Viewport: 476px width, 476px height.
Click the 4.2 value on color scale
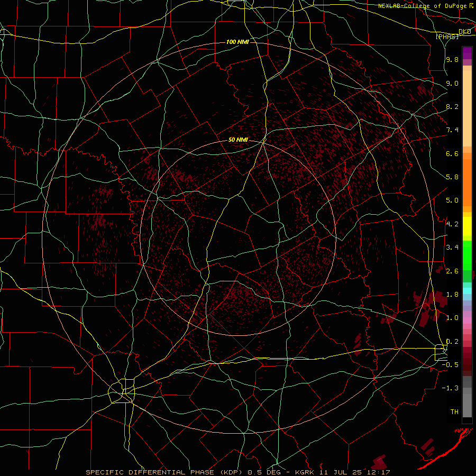(x=452, y=224)
